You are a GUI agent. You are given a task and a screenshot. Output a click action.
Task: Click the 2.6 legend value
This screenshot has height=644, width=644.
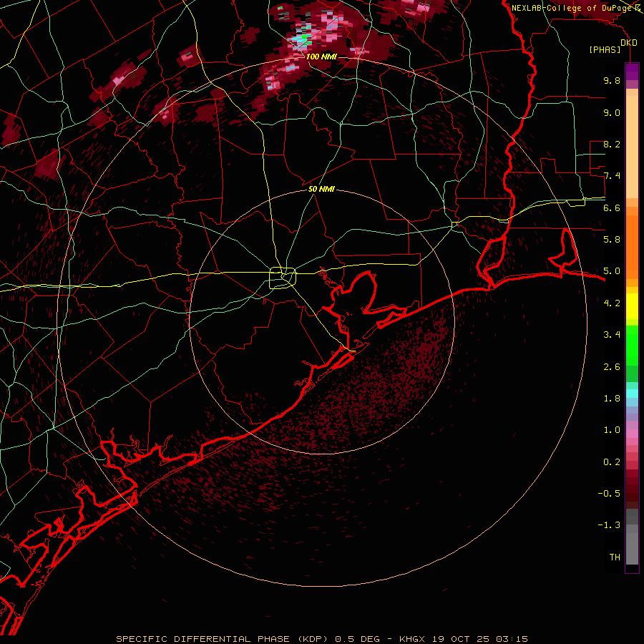point(612,366)
